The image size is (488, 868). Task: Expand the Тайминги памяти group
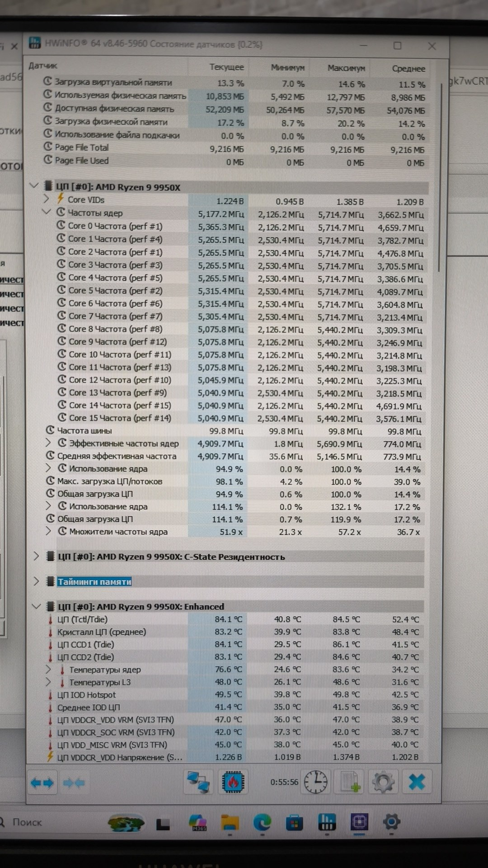pos(36,581)
